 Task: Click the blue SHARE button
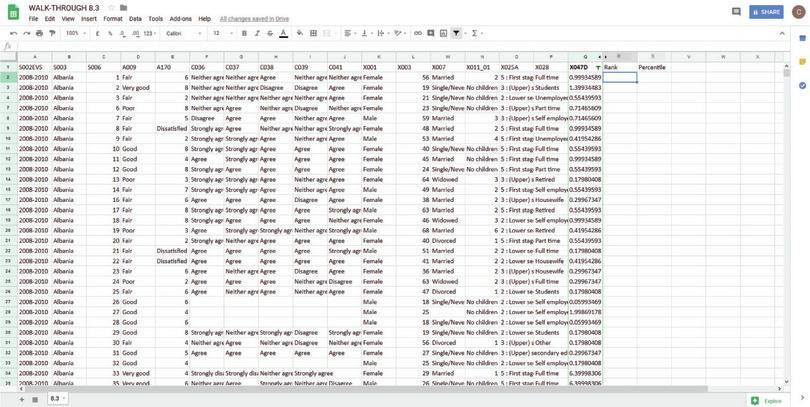[x=767, y=12]
